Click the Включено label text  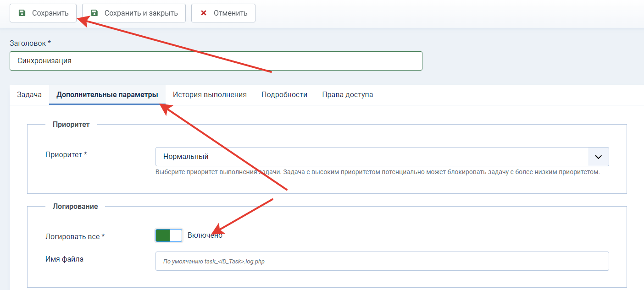205,235
